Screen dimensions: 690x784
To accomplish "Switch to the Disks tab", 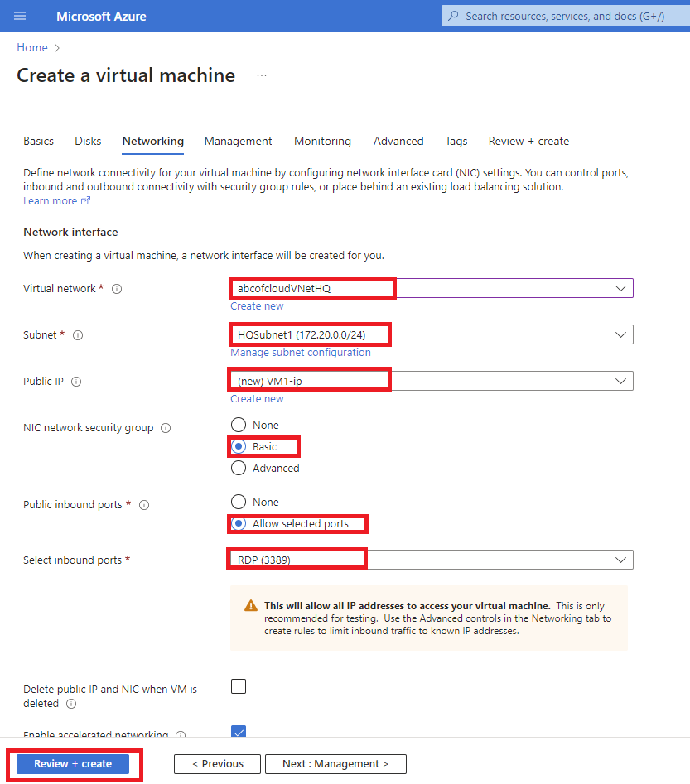I will point(88,141).
